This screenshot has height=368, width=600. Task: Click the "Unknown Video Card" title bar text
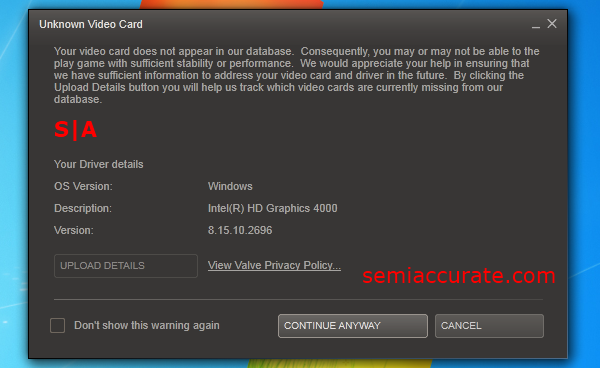[x=91, y=24]
